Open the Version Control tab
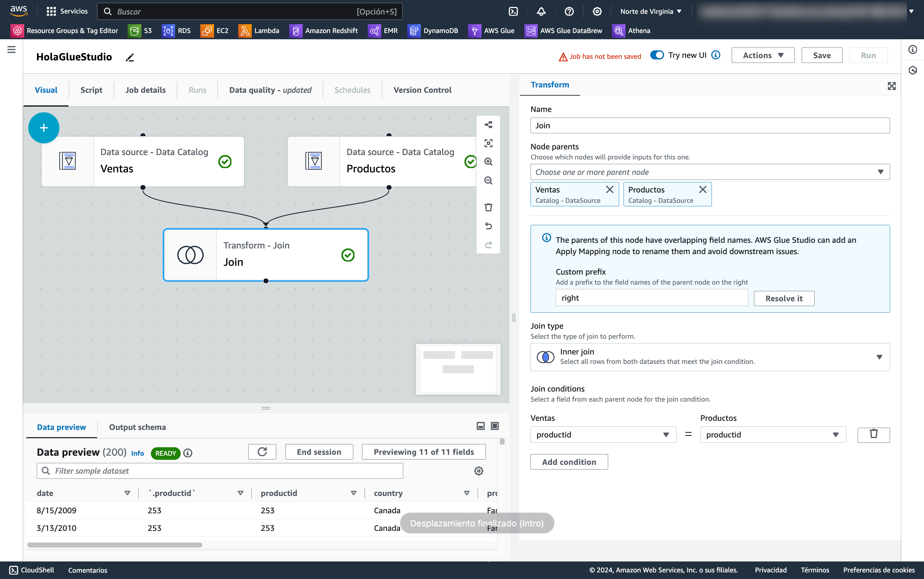 pyautogui.click(x=422, y=90)
